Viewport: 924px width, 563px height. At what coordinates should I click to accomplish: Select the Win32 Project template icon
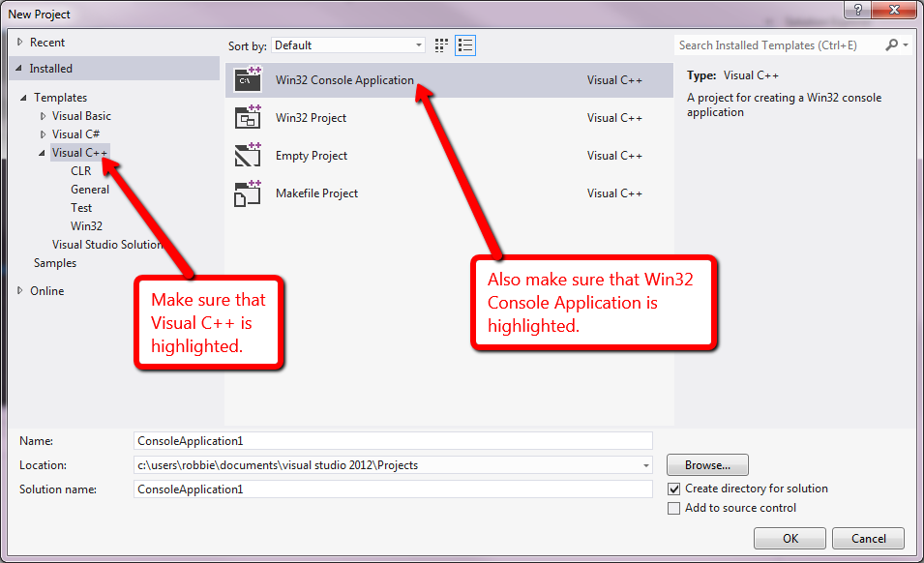pyautogui.click(x=248, y=117)
